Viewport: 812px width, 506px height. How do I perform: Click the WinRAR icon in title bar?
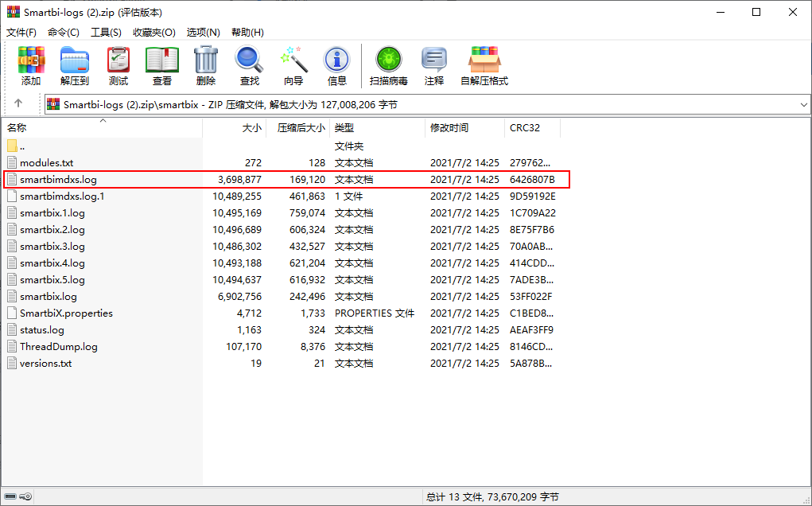(14, 12)
